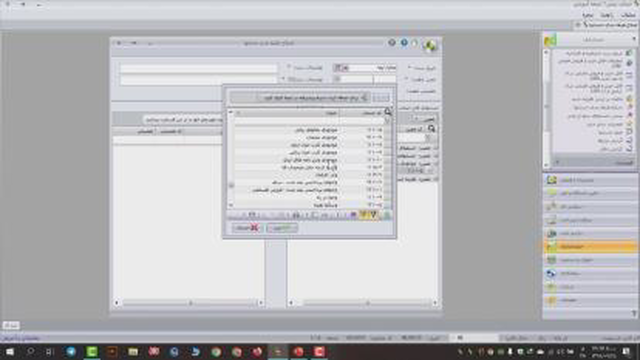Open the sidebar header dropdown arrow

634,39
